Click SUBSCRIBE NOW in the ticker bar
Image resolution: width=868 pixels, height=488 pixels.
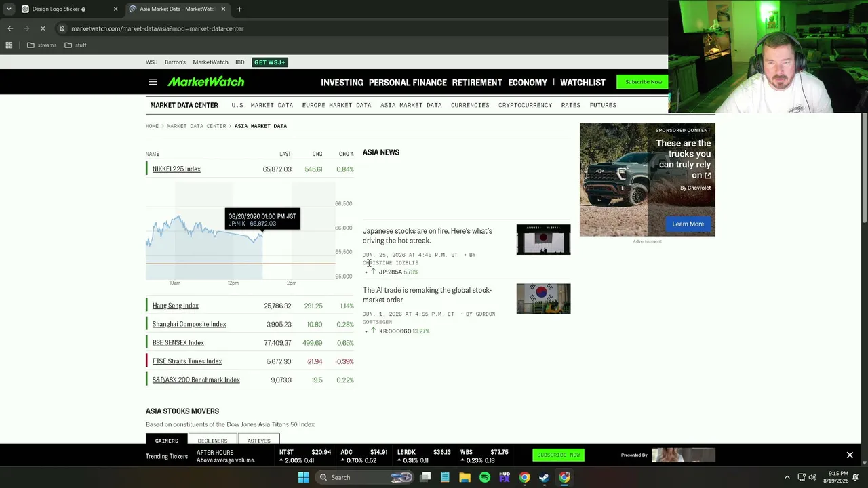[558, 455]
